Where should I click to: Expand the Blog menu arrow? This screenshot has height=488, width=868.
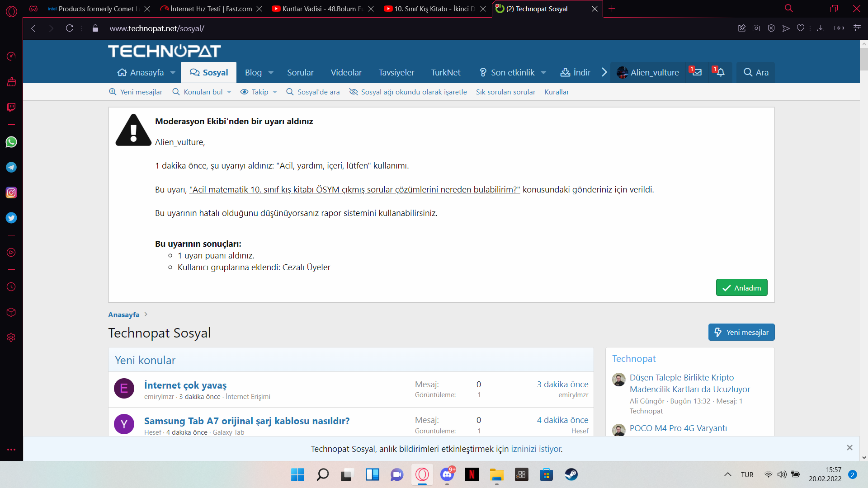[x=271, y=73]
